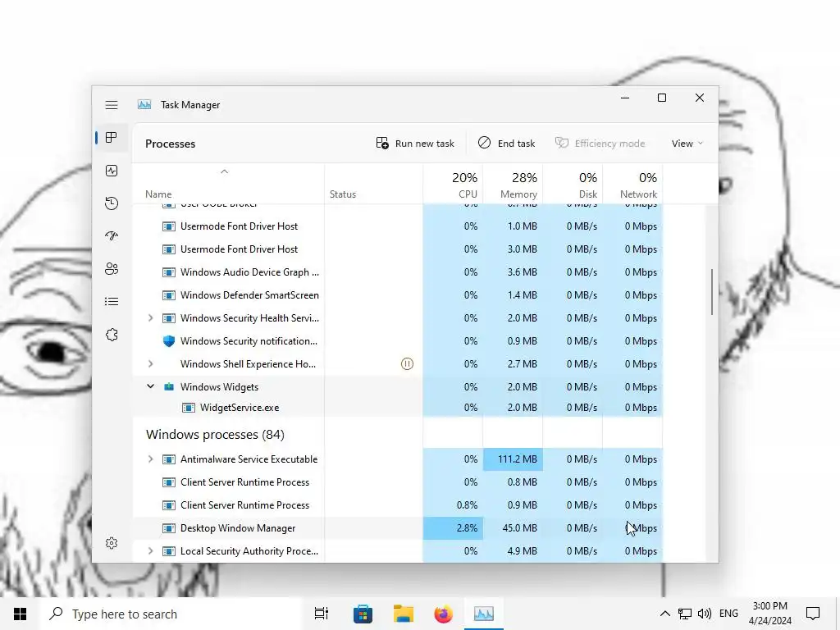
Task: Open Task Manager settings gear
Action: tap(112, 543)
